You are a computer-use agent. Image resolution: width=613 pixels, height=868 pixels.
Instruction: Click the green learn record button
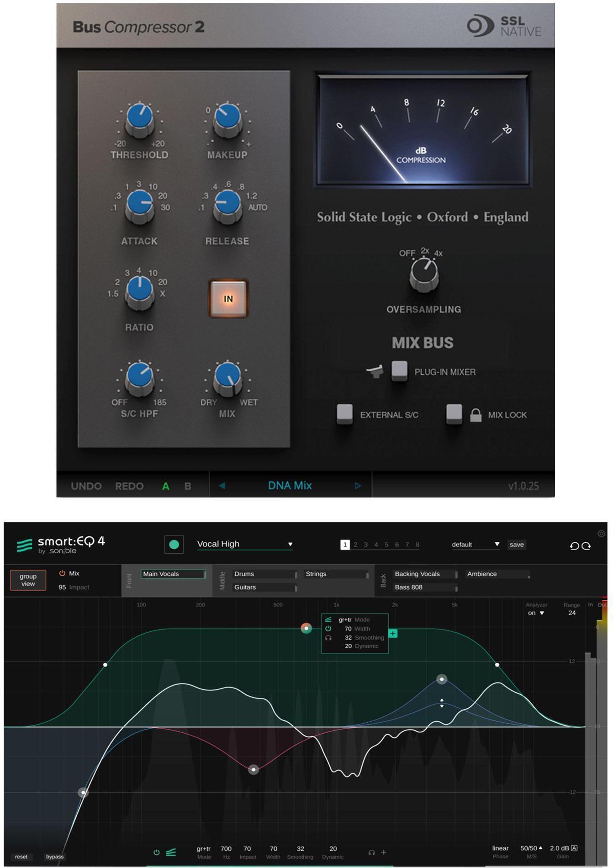(174, 545)
